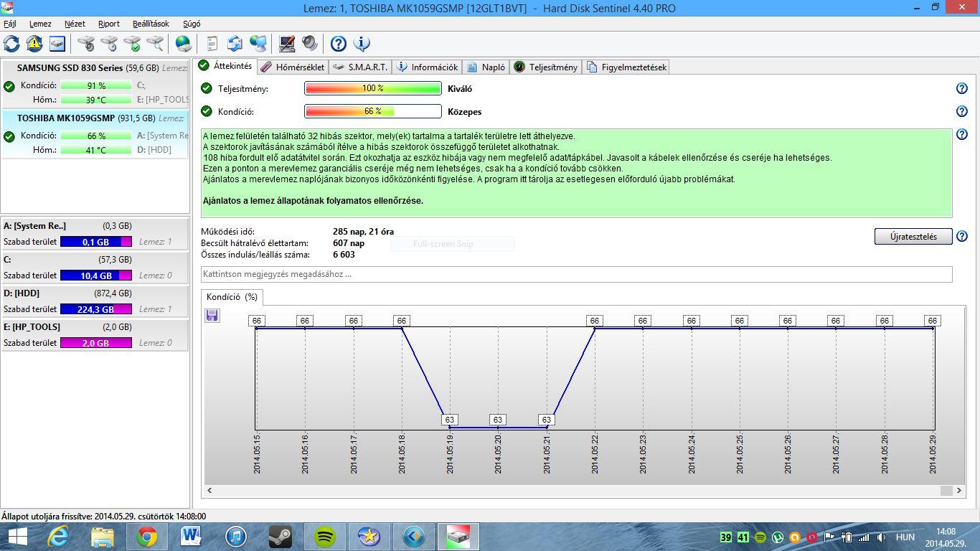Click the disk icon with green checkmark
Image resolution: width=980 pixels, height=551 pixels.
tap(132, 44)
